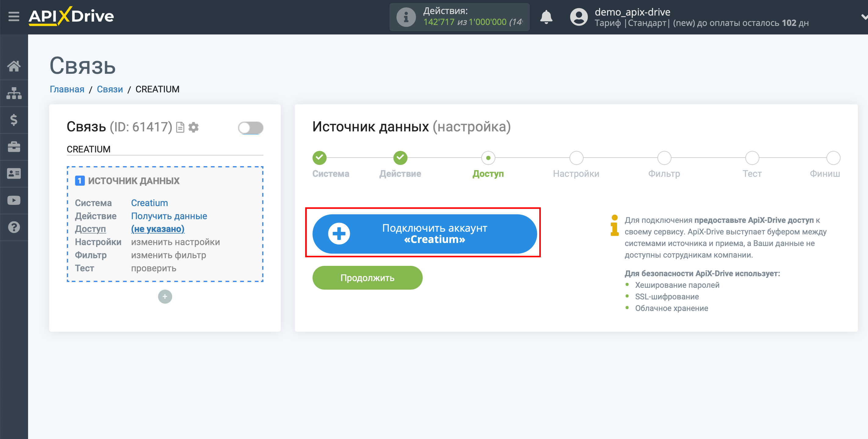Edit the CREATIUM connection name field
This screenshot has height=439, width=868.
pyautogui.click(x=165, y=149)
